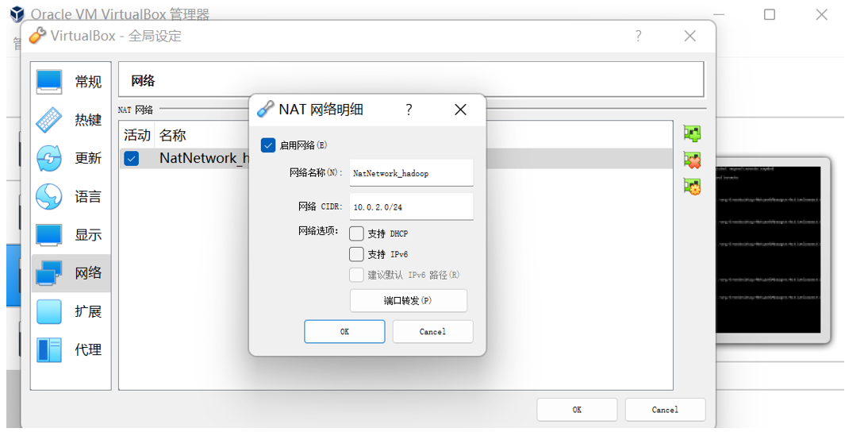Viewport: 868px width, 432px height.
Task: Uncheck the 启用网络 checkbox
Action: (x=268, y=145)
